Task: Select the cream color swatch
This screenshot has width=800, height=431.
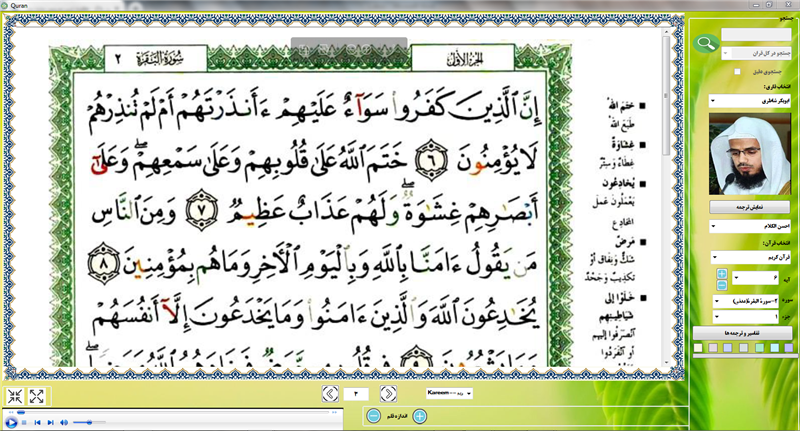Action: click(698, 348)
